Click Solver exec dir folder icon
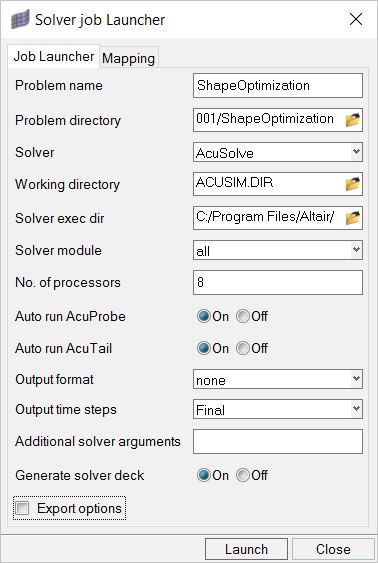The image size is (378, 563). point(353,218)
